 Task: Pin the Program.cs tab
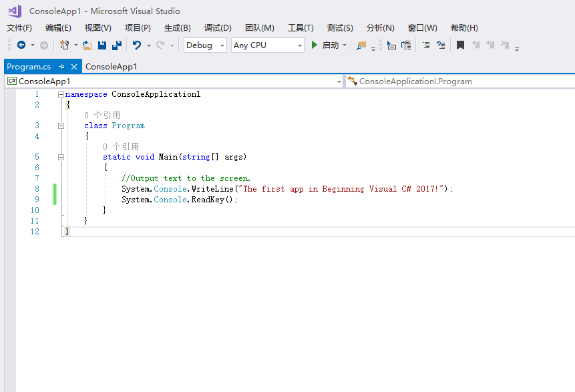click(x=61, y=67)
